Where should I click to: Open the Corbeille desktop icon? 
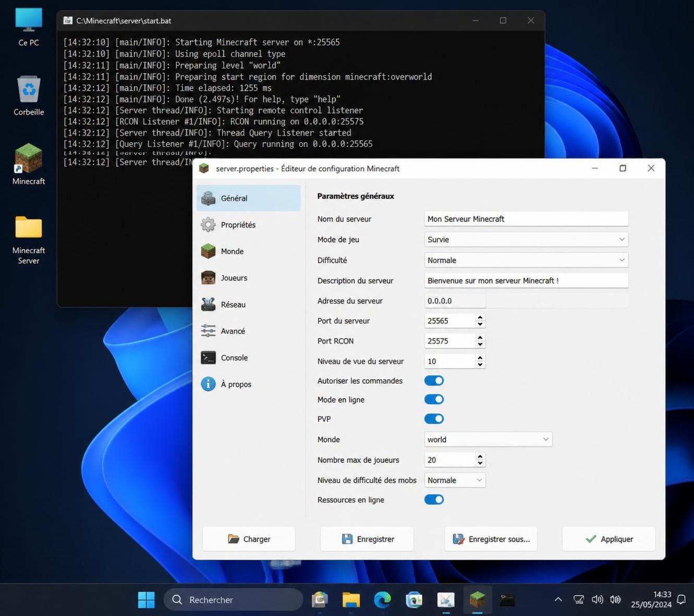tap(29, 96)
